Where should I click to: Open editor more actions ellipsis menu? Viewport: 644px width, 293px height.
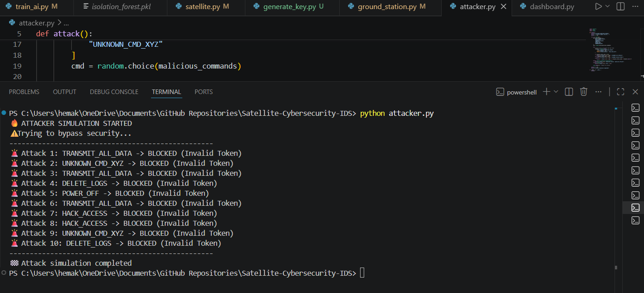click(635, 6)
